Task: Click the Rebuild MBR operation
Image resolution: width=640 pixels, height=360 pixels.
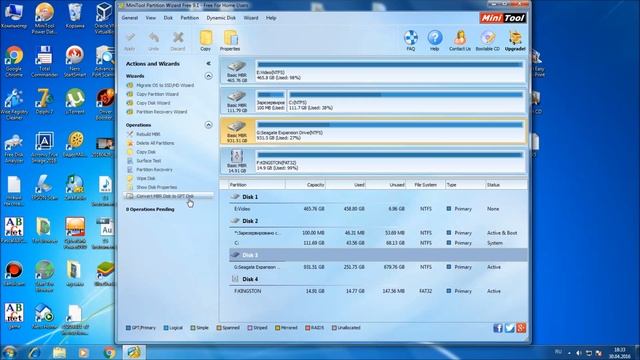Action: [x=148, y=134]
